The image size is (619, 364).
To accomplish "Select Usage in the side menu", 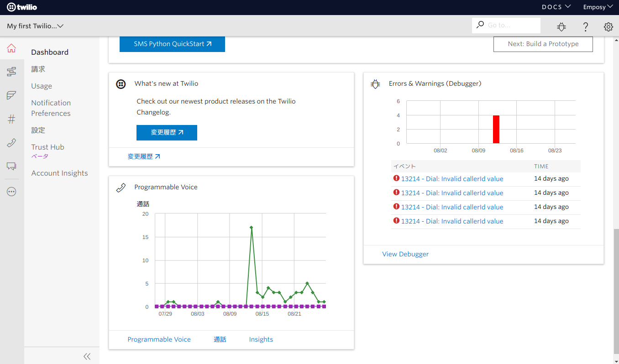I will click(42, 86).
